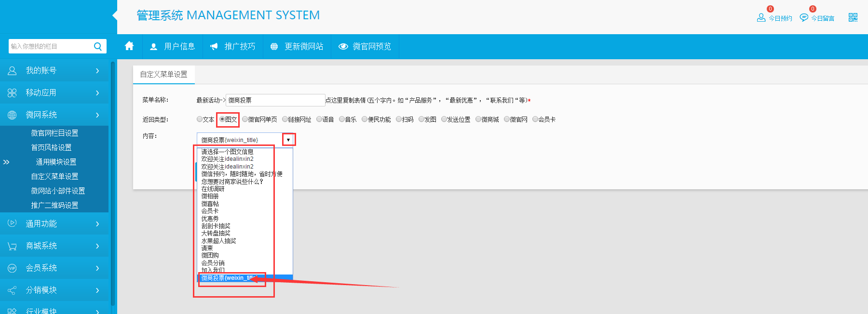Select the 文本 return type radio button

200,119
